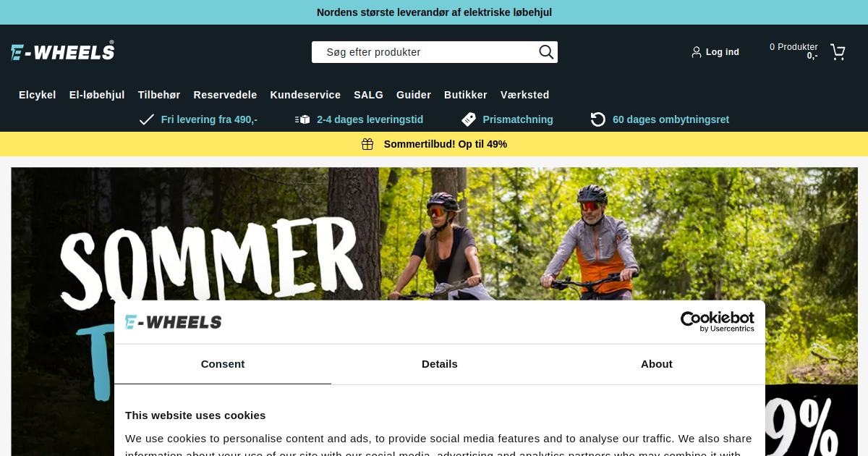Open the Elcykel menu
The image size is (868, 456).
(x=38, y=95)
